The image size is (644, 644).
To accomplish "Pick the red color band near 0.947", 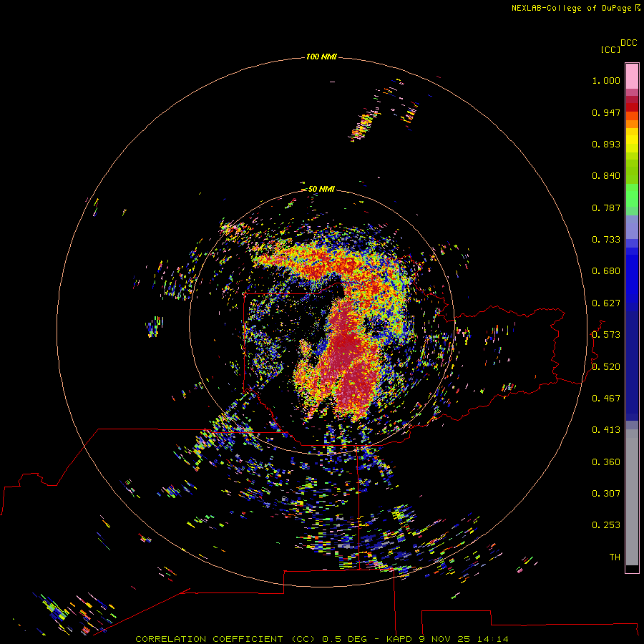I will click(x=632, y=107).
